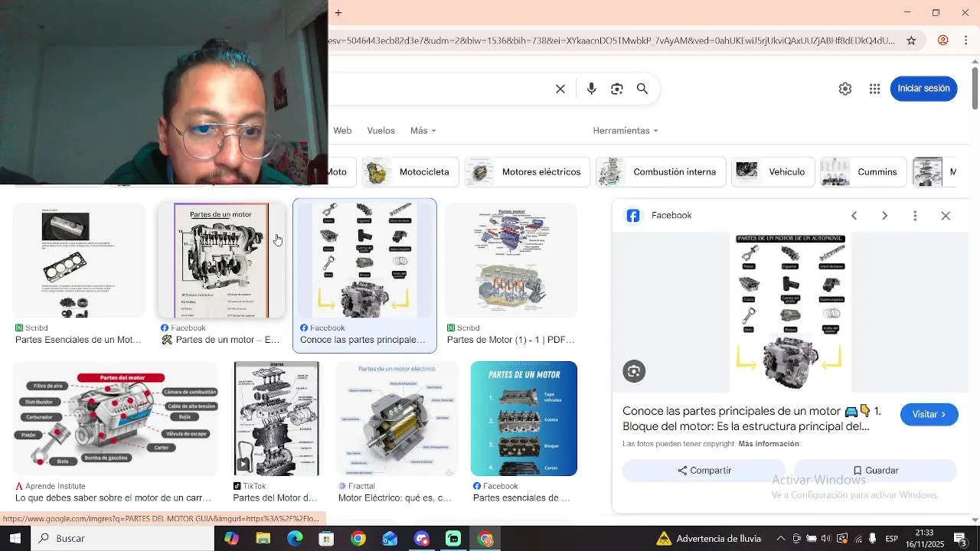This screenshot has height=551, width=980.
Task: Search inside image with the lens icon
Action: tap(634, 371)
